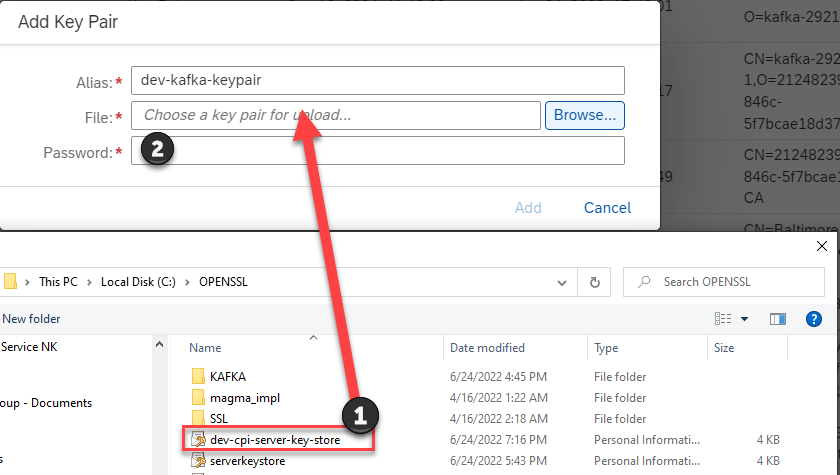
Task: Cancel the Add Key Pair dialog
Action: (x=607, y=208)
